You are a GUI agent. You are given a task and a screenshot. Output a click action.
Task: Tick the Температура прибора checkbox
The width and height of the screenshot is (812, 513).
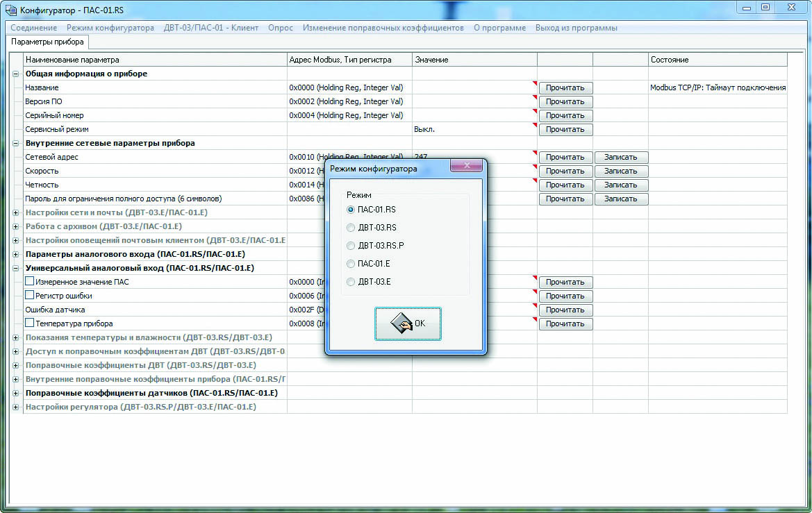tap(30, 323)
